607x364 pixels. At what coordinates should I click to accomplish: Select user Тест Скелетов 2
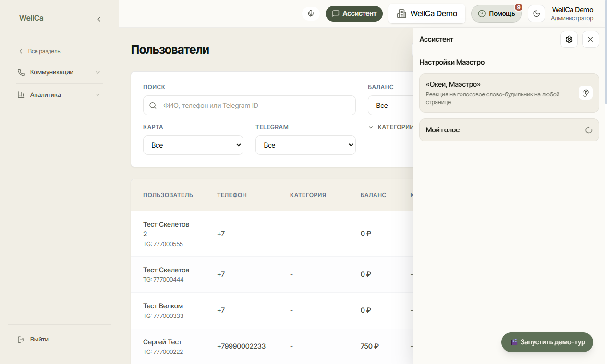pos(166,229)
